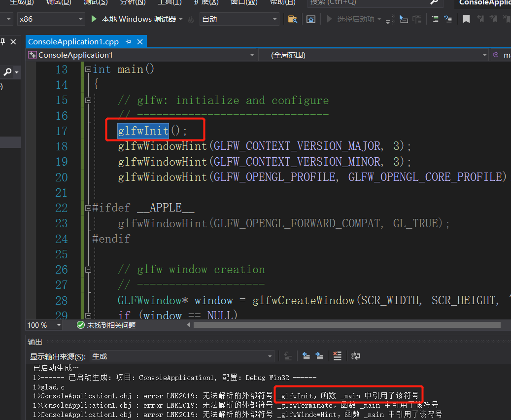Click the 输出 panel title
Screen dimensions: 511x420
click(35, 342)
